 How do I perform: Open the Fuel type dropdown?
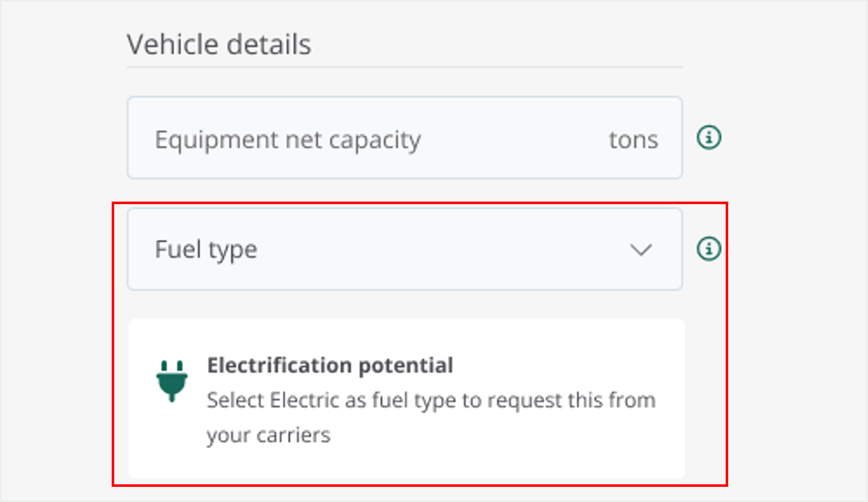(405, 249)
